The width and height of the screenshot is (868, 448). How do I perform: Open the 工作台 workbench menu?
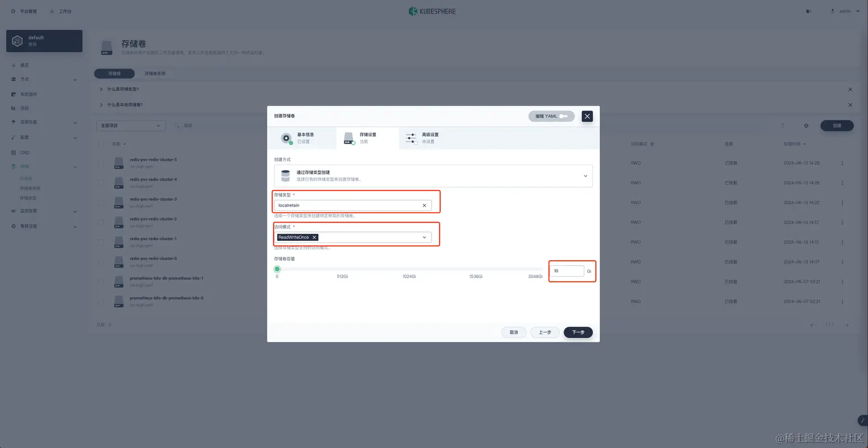61,11
